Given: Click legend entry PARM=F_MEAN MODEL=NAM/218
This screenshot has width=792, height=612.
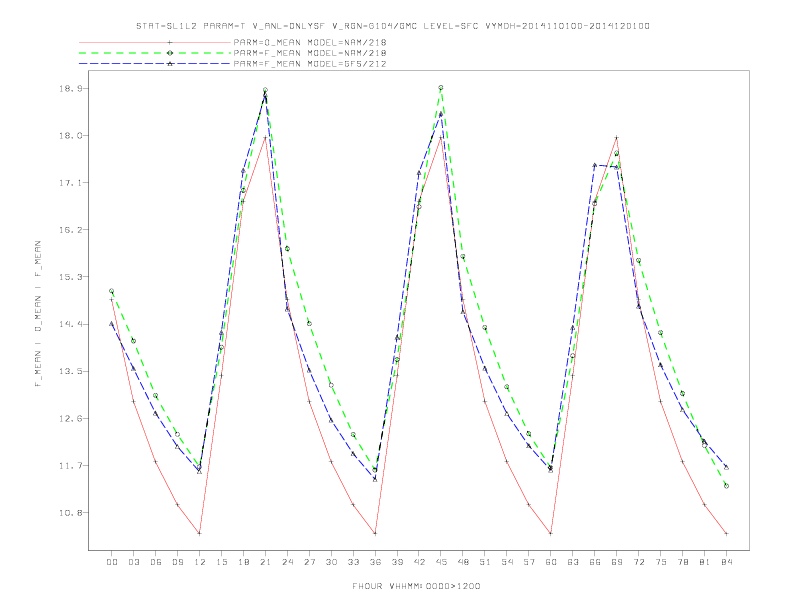Looking at the screenshot, I should (x=310, y=53).
